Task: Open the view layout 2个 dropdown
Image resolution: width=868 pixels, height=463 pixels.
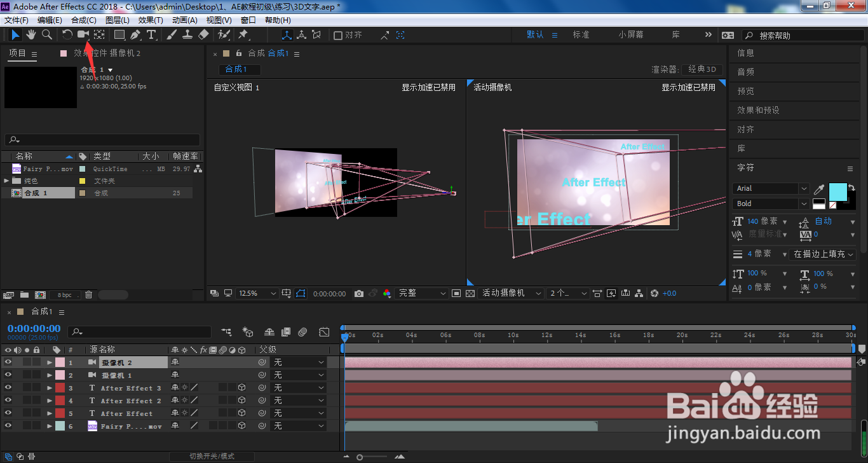Action: 568,293
